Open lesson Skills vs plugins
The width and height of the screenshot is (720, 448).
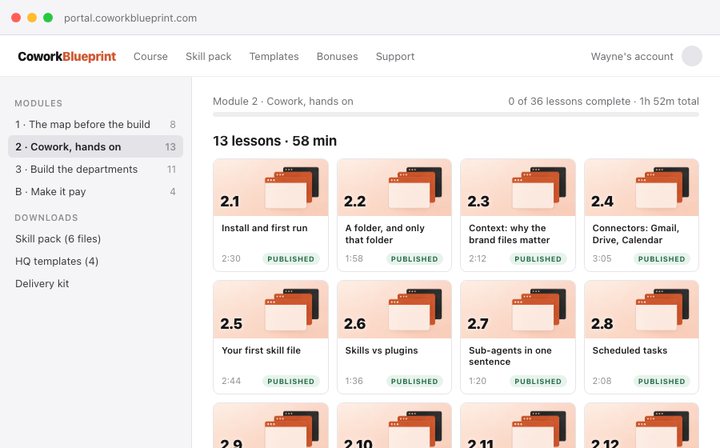382,350
